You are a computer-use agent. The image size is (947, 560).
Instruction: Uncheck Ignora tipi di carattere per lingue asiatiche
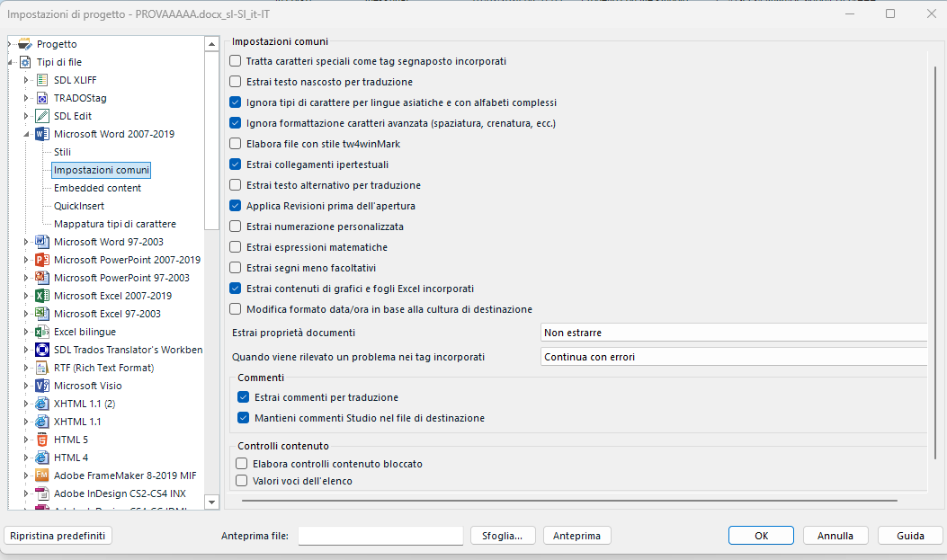click(236, 102)
